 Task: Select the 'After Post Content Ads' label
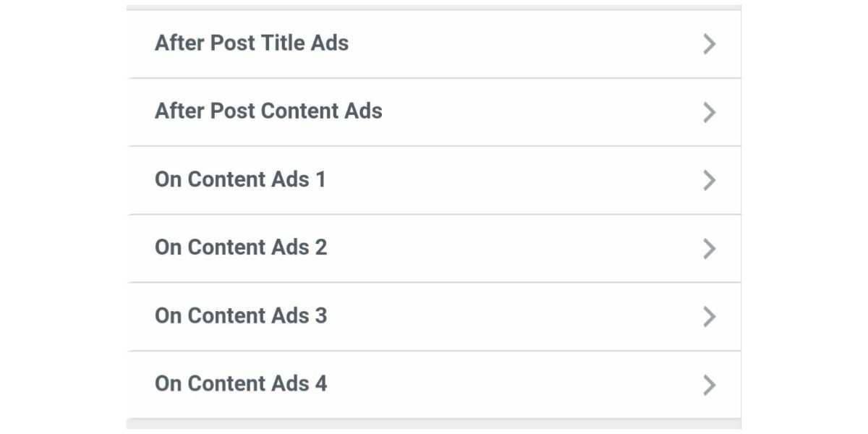pos(268,111)
